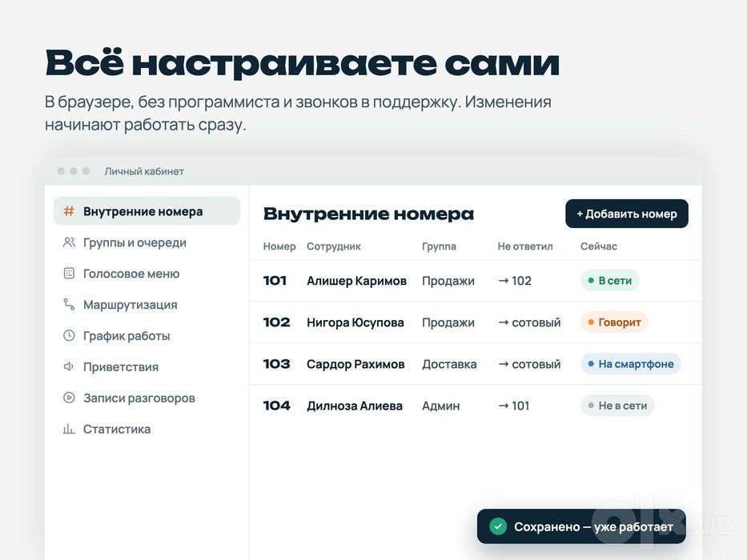Click the Группа column header
This screenshot has height=560, width=747.
click(x=439, y=246)
